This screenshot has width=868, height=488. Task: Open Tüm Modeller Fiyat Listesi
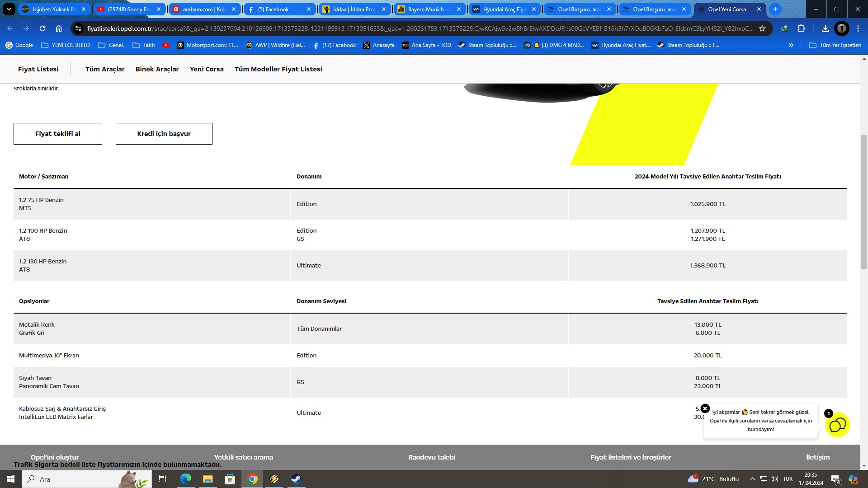(x=278, y=69)
